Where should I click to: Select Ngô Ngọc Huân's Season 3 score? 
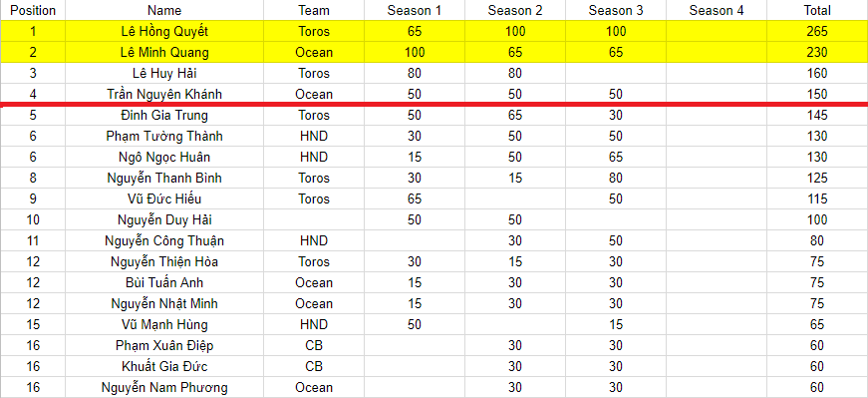click(616, 157)
